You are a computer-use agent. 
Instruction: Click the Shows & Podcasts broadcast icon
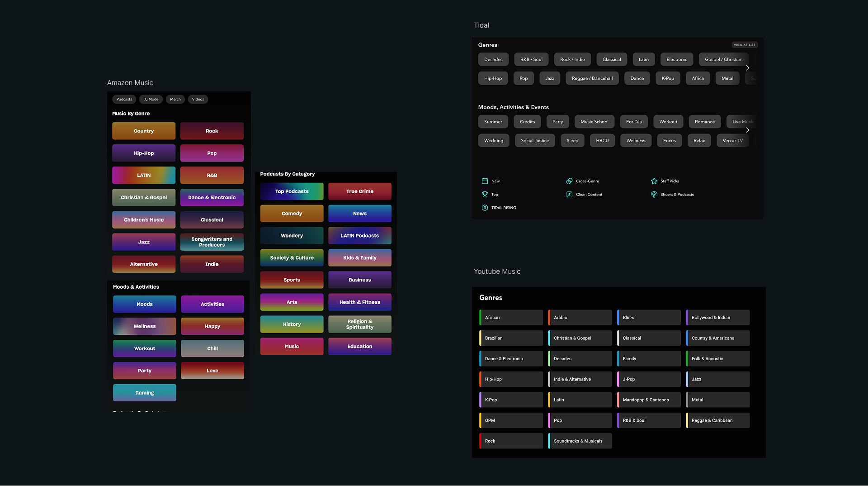pyautogui.click(x=654, y=195)
